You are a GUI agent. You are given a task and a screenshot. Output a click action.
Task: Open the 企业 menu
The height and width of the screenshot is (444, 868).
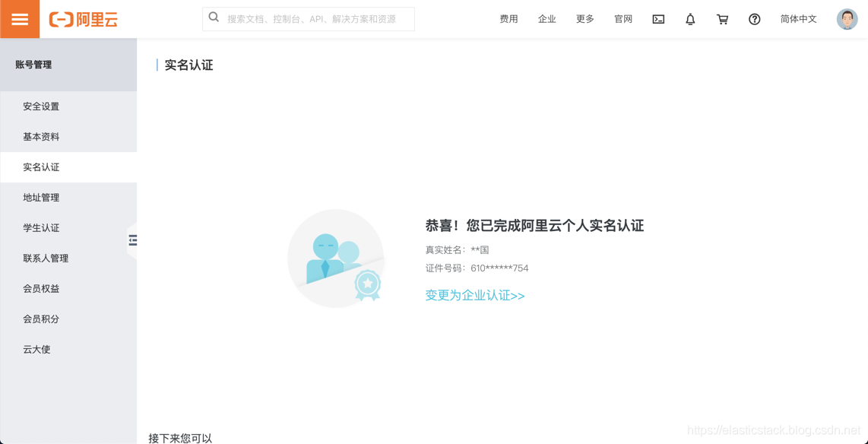point(547,19)
